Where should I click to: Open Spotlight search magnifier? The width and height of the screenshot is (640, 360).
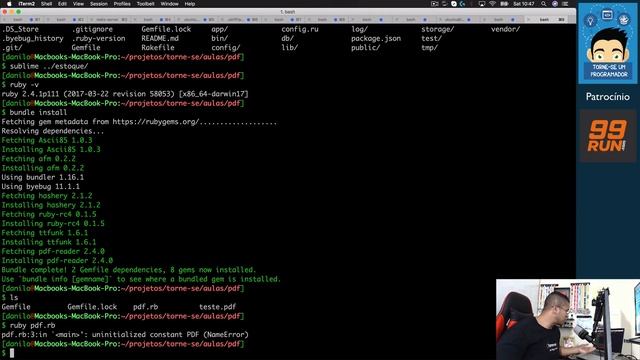click(x=544, y=4)
